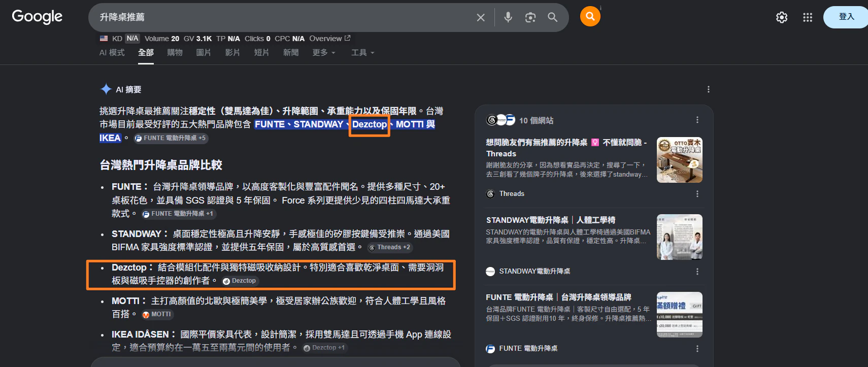
Task: Click the US flag icon in the keyword stats bar
Action: pos(104,39)
